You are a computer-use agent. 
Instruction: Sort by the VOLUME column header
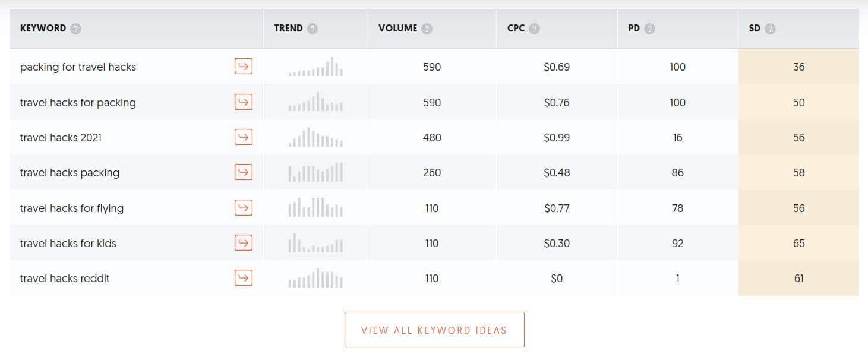tap(397, 28)
